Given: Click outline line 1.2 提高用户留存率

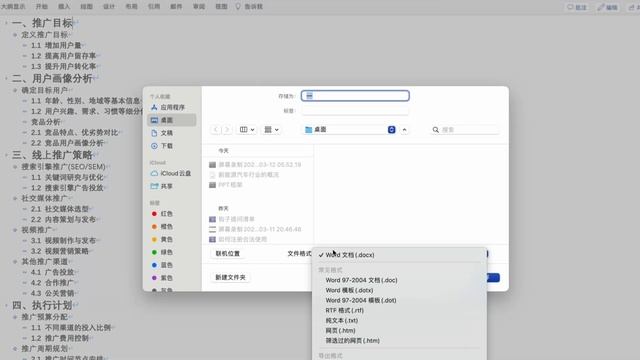Looking at the screenshot, I should [64, 56].
